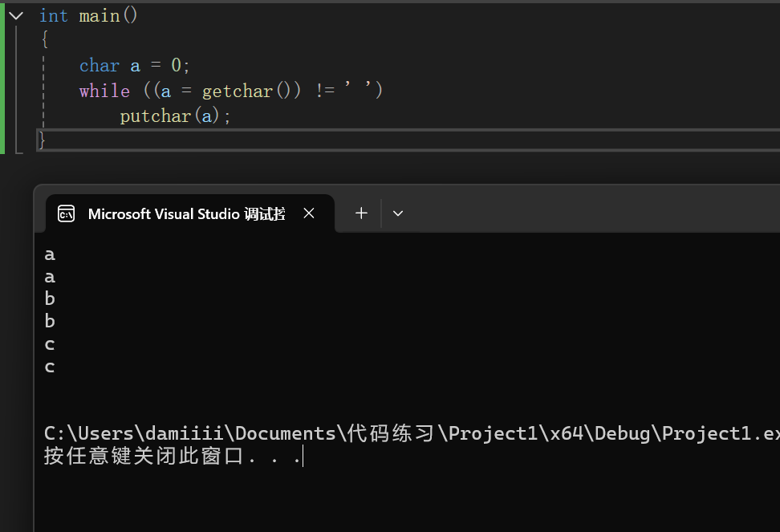Close the Microsoft Visual Studio debug console tab
This screenshot has width=780, height=532.
coord(309,213)
